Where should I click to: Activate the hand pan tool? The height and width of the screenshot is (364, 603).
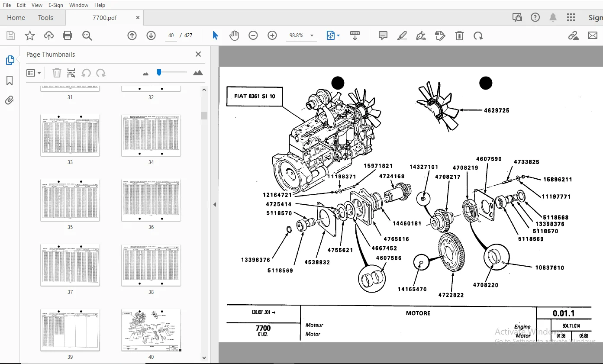234,35
